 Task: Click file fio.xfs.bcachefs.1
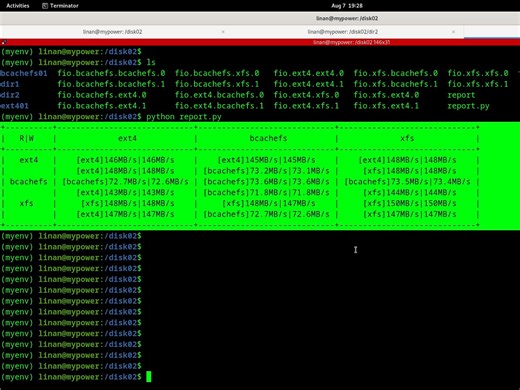pyautogui.click(x=396, y=84)
